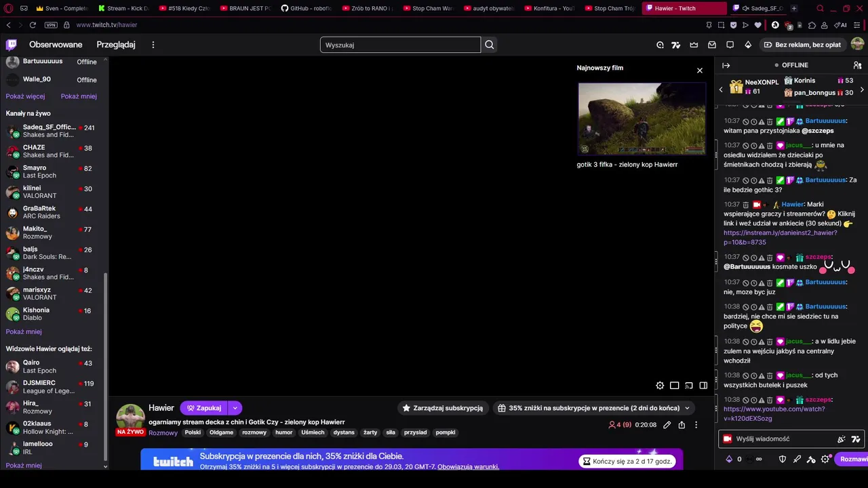Open a new browser tab with plus

[x=794, y=8]
